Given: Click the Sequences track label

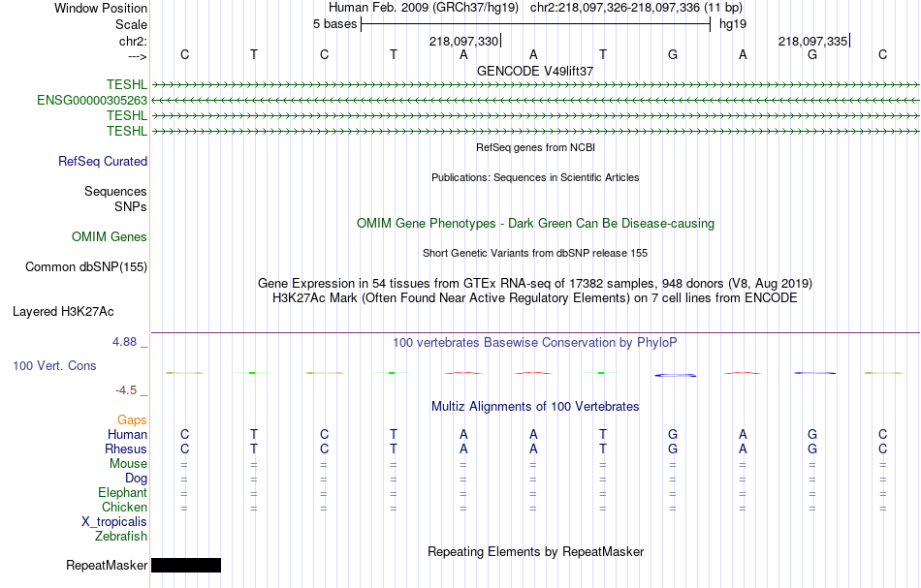Looking at the screenshot, I should click(x=115, y=191).
